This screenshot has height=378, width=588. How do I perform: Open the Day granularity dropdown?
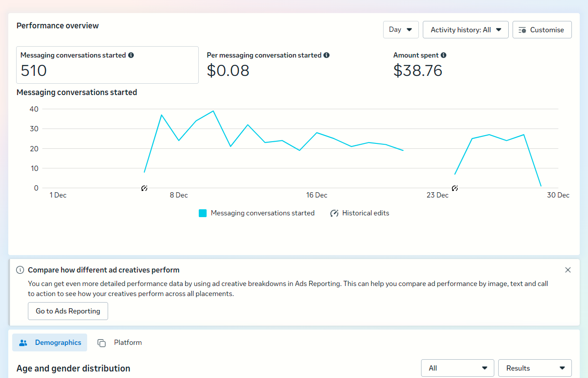pyautogui.click(x=401, y=30)
